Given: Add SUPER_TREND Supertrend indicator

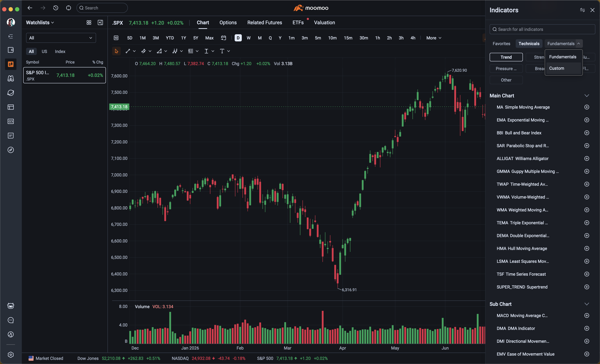Looking at the screenshot, I should tap(587, 287).
